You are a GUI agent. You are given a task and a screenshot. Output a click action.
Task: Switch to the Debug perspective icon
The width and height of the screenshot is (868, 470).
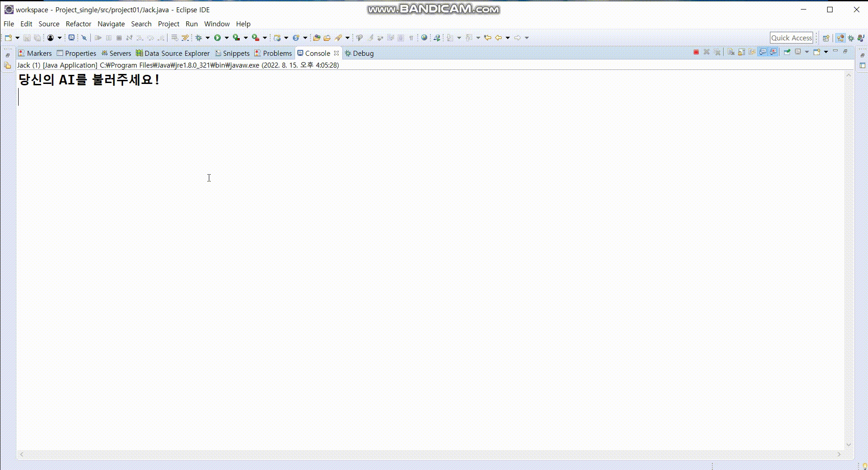[x=851, y=38]
